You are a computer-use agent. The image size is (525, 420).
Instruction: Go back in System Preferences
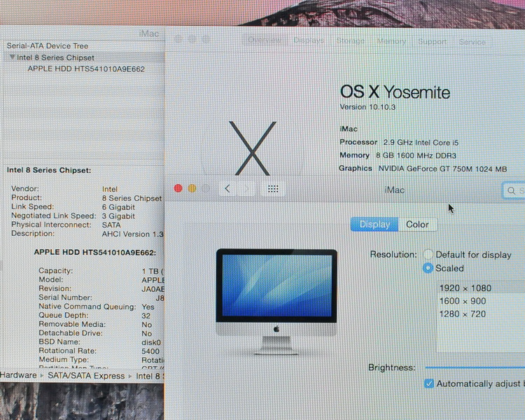point(227,189)
